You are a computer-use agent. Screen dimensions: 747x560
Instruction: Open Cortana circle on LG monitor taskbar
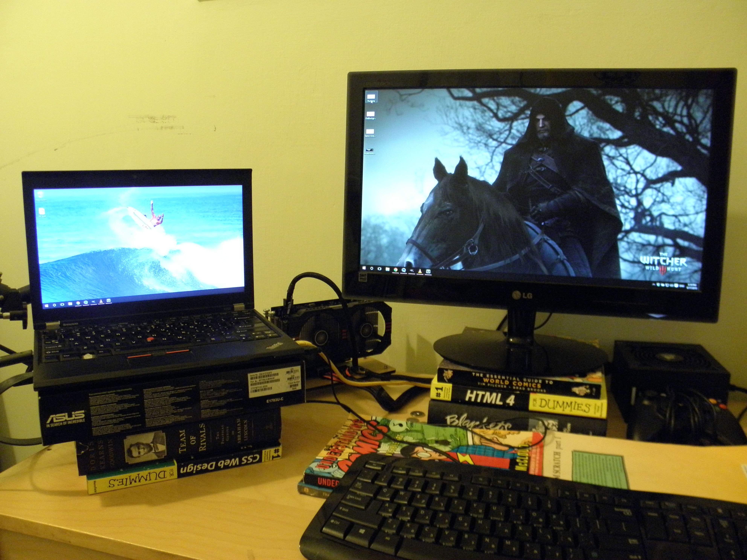pyautogui.click(x=372, y=268)
